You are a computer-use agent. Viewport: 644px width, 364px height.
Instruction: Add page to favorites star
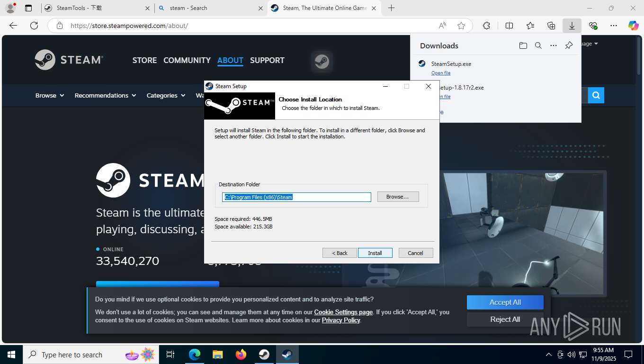[461, 26]
